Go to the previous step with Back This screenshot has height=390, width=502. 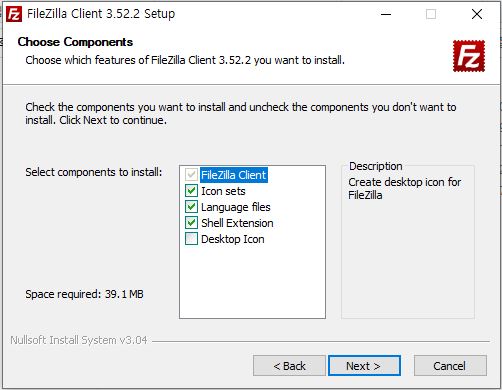click(x=289, y=366)
